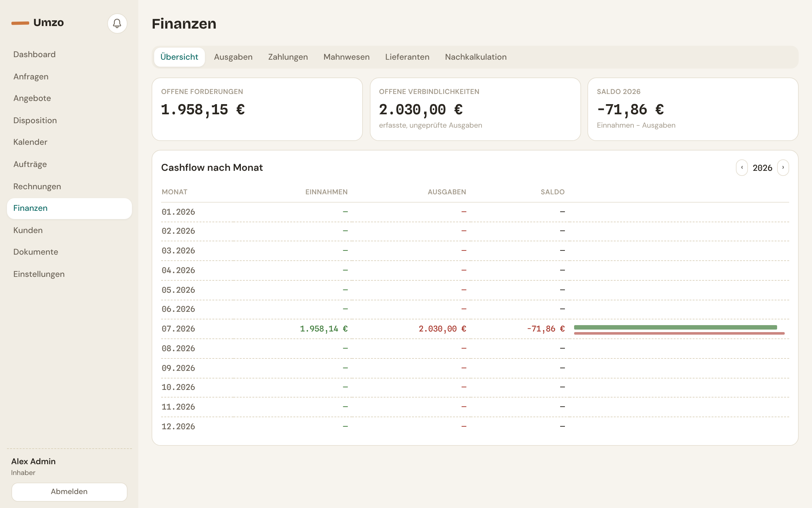Go to previous year in Cashflow
This screenshot has height=508, width=812.
[742, 167]
